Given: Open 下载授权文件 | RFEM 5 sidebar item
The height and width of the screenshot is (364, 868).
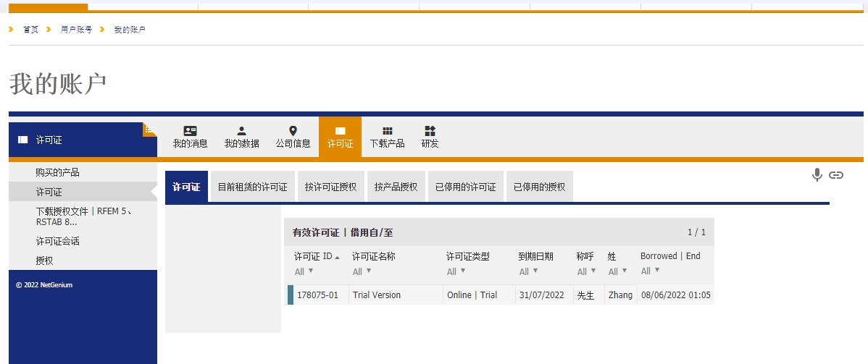Looking at the screenshot, I should point(83,216).
